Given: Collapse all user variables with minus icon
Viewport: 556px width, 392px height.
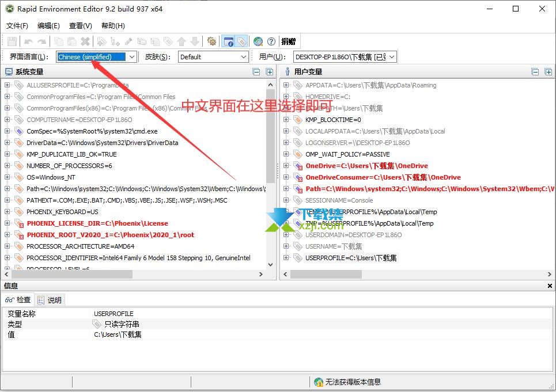Looking at the screenshot, I should (535, 72).
